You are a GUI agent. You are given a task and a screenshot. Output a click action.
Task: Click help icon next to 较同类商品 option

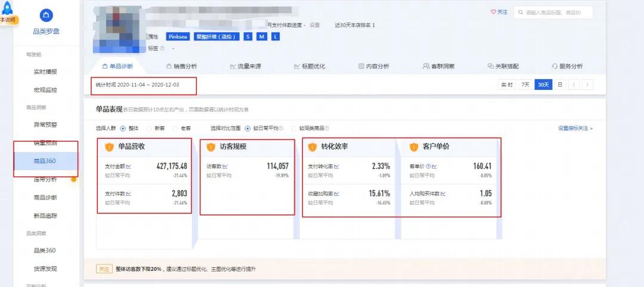327,129
